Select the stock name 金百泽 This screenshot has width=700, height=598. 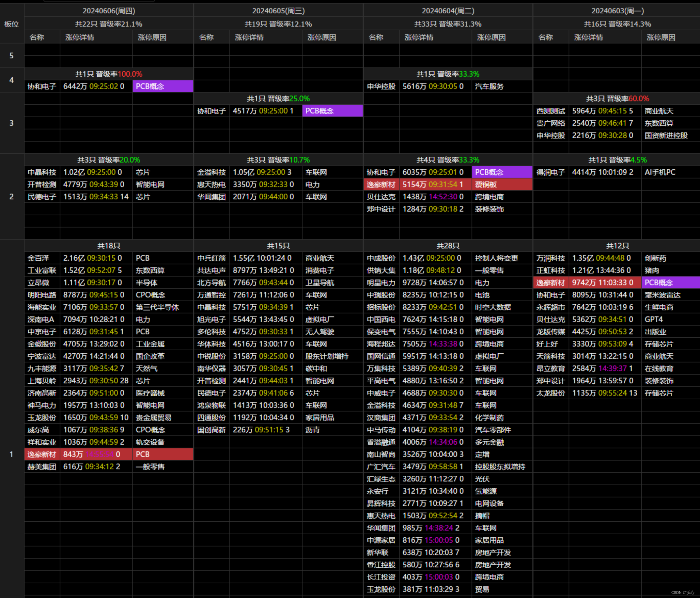38,258
